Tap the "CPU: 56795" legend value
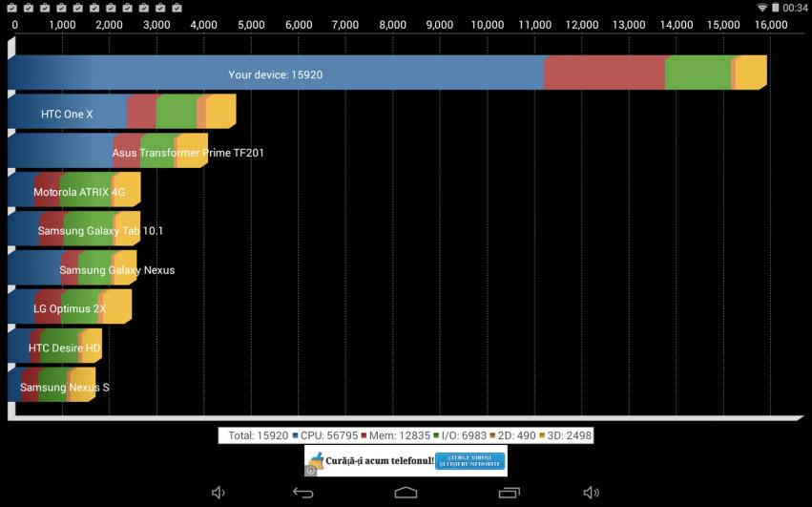812x507 pixels. [x=329, y=435]
